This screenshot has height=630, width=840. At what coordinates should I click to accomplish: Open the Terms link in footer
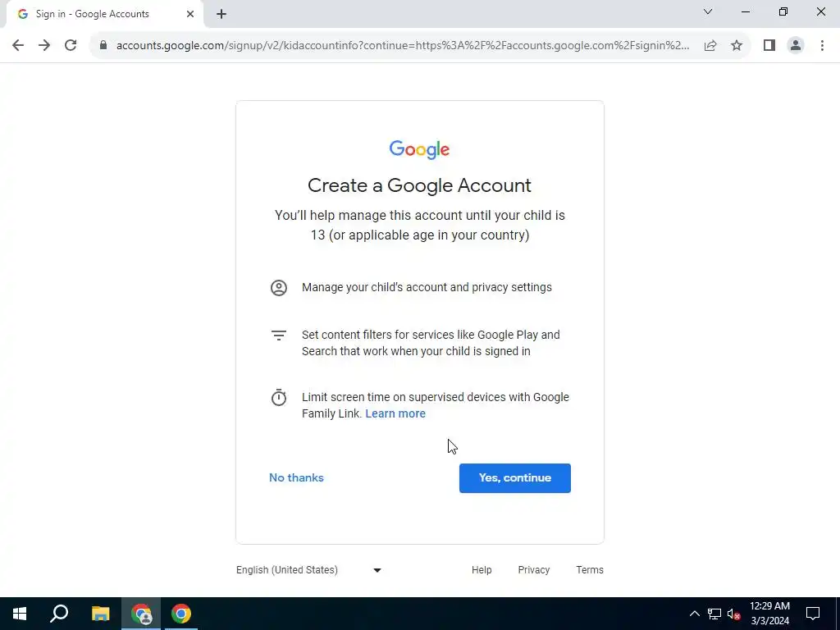tap(590, 570)
